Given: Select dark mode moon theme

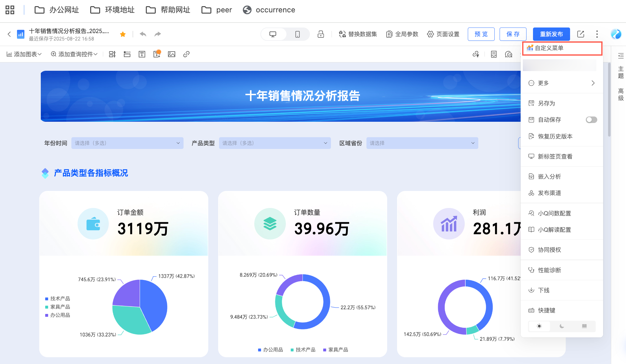Looking at the screenshot, I should [562, 326].
